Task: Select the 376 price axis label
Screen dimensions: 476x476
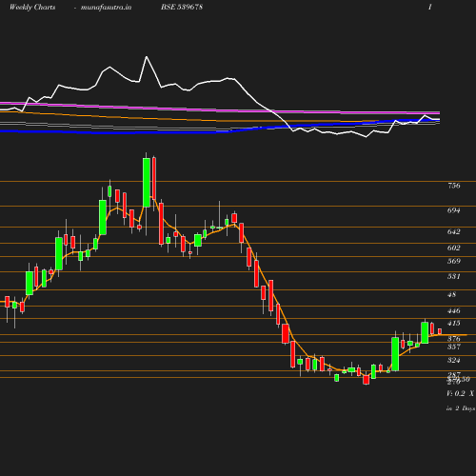Action: coord(454,339)
